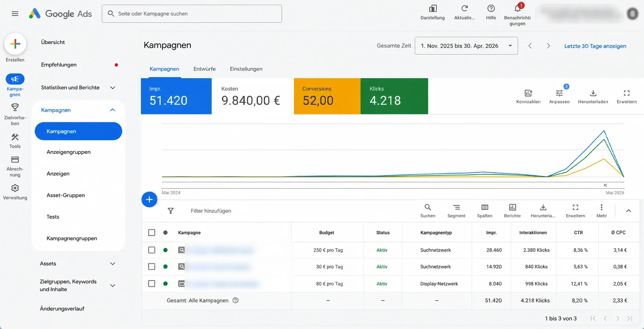Click status dot of 30 € pro Tag campaign
This screenshot has height=329, width=644.
point(165,267)
